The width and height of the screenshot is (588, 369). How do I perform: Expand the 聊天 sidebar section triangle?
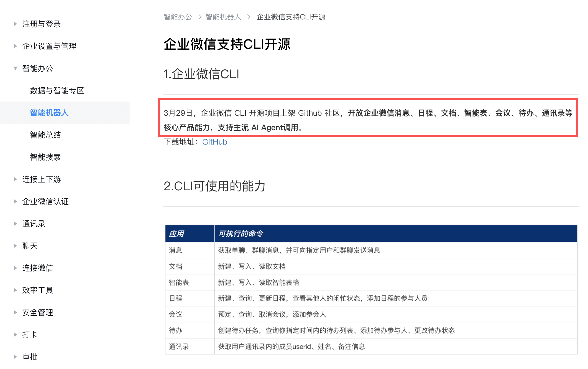16,246
